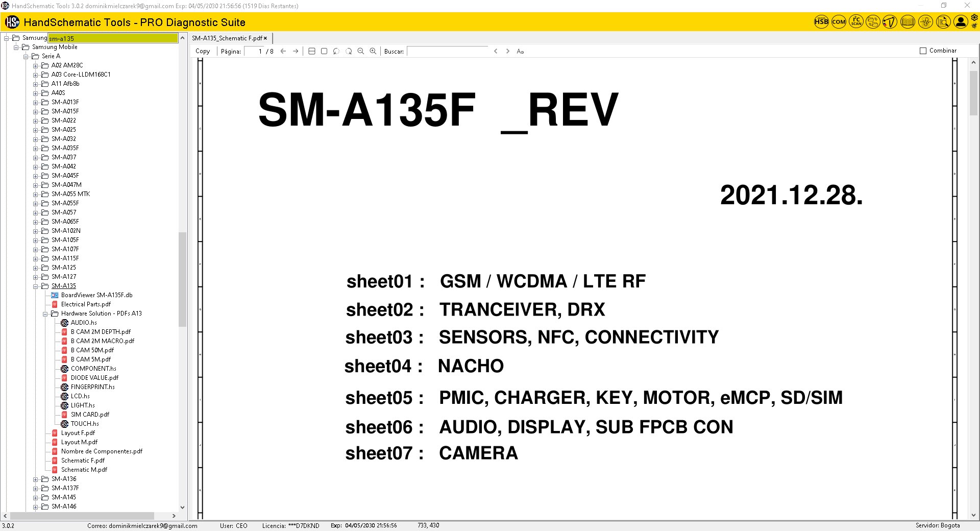Set fit-width page view icon
The image size is (980, 531).
click(x=312, y=51)
